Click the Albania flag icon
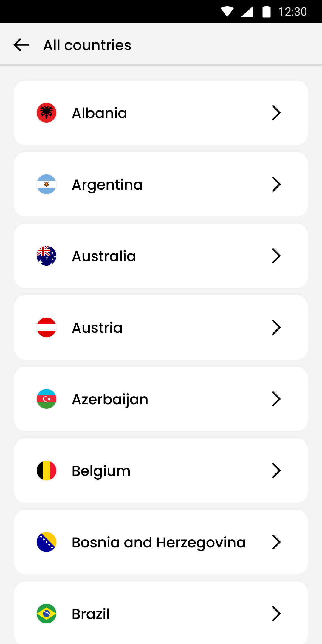 (x=47, y=113)
